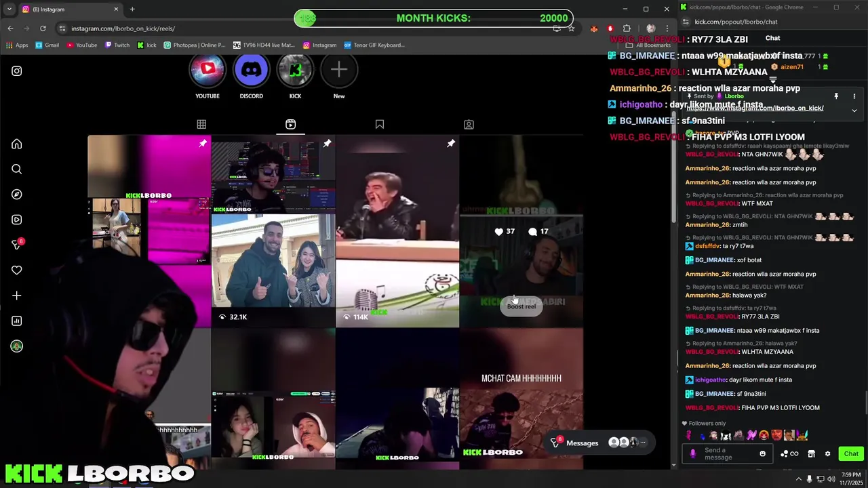Screen dimensions: 868x488
Task: Click the green Chat send button
Action: (851, 454)
